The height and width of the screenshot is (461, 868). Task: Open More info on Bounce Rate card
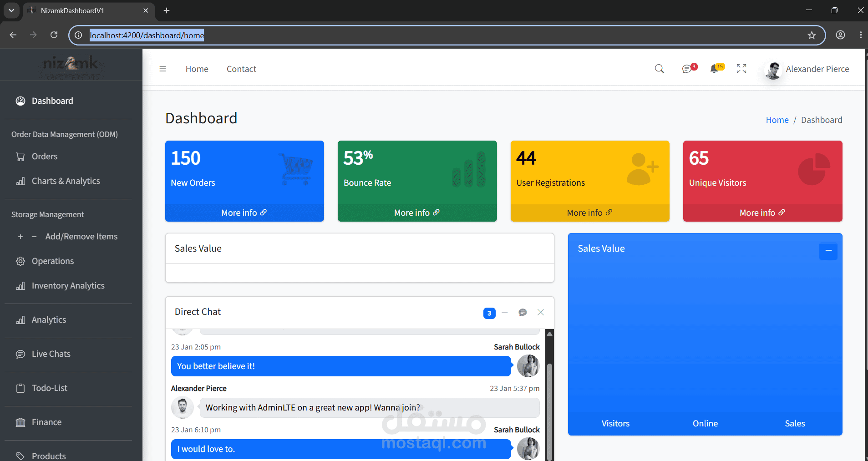click(x=417, y=213)
